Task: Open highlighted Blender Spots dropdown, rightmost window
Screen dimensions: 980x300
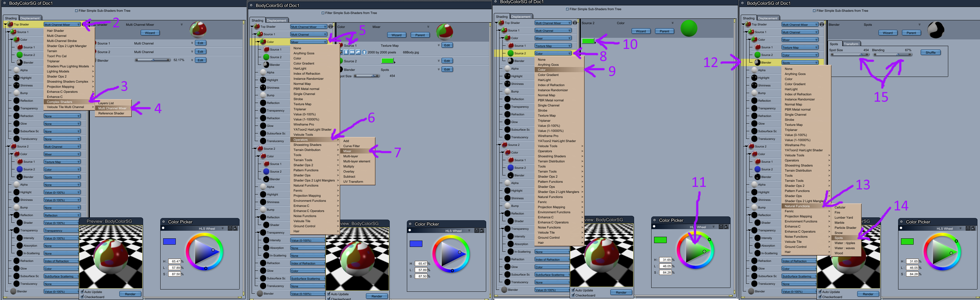Action: [x=800, y=63]
